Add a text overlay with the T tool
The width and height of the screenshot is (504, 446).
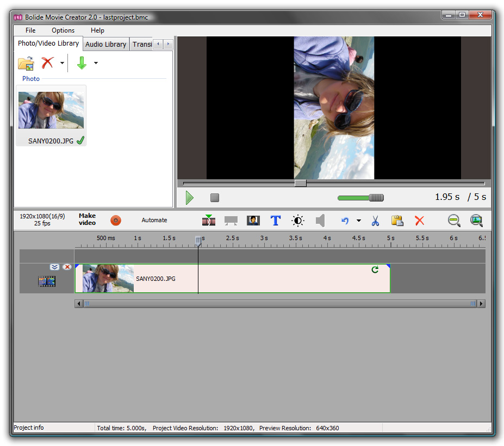tap(275, 221)
